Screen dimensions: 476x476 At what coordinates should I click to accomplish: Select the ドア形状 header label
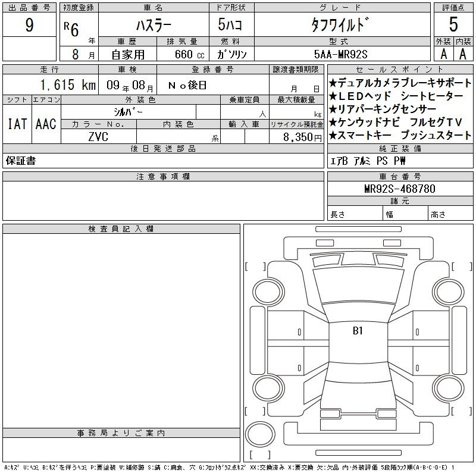coord(231,8)
